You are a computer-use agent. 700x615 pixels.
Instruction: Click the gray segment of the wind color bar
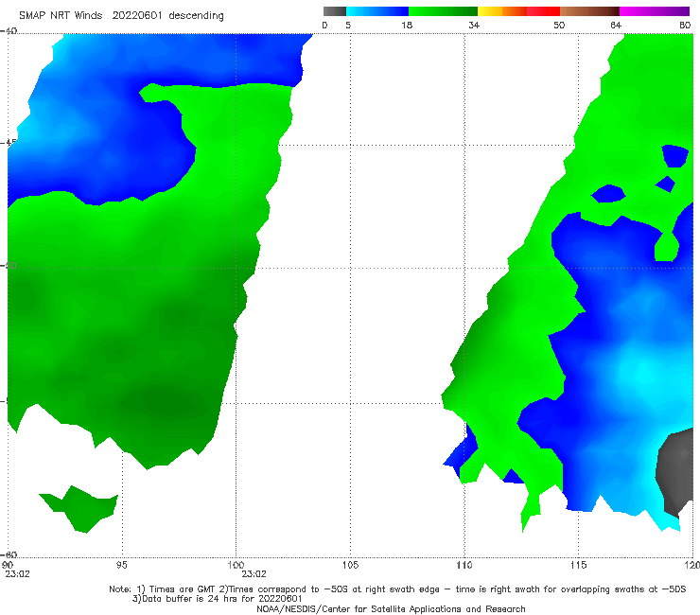tap(334, 11)
